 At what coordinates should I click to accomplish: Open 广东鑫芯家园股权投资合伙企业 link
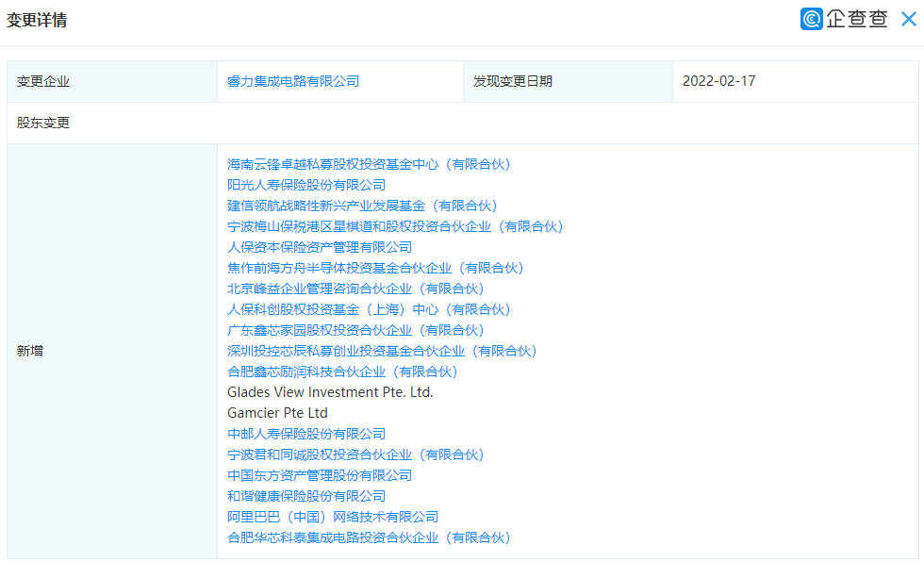click(356, 330)
